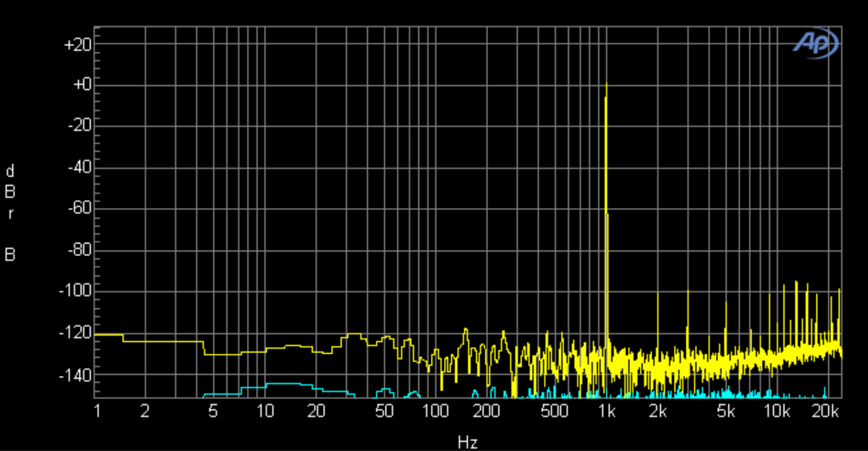
Task: Click the dBr title on the y-axis
Action: [10, 192]
